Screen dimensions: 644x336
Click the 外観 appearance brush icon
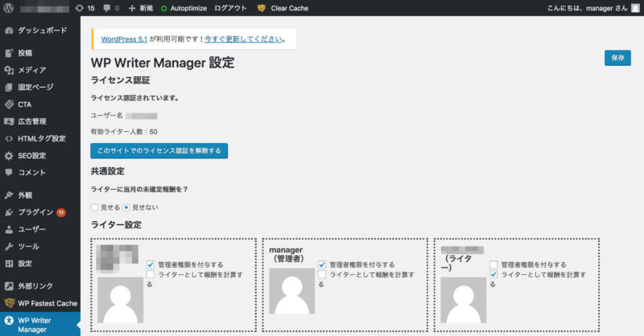coord(9,195)
